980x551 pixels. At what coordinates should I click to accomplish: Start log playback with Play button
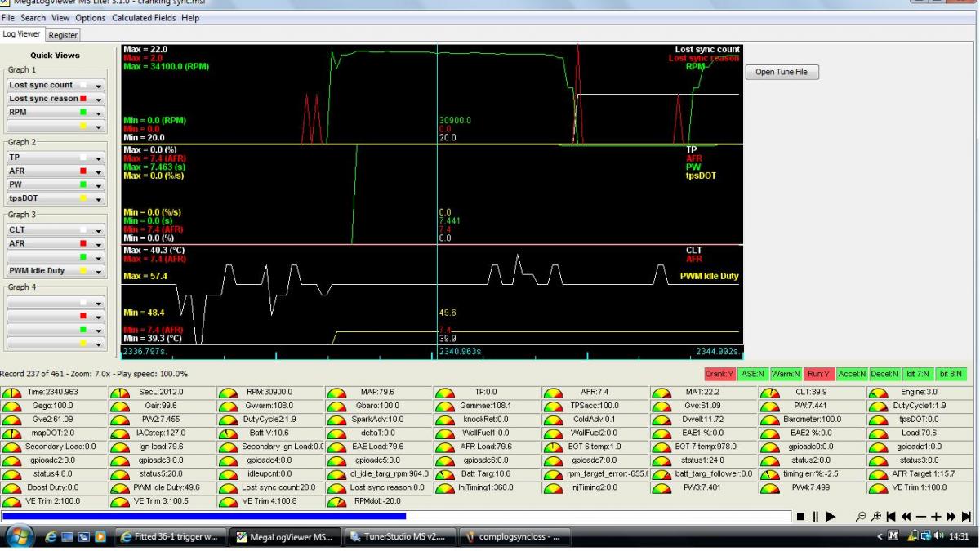point(831,517)
